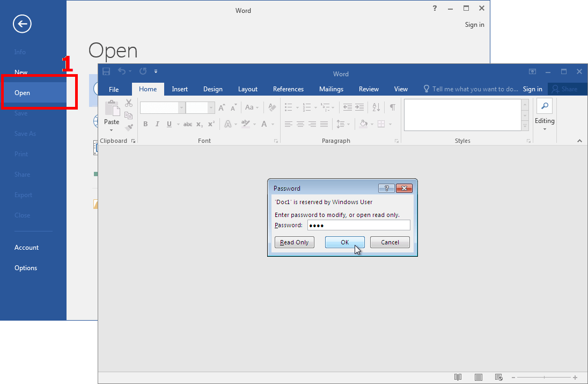
Task: Apply subscript formatting
Action: [x=199, y=124]
